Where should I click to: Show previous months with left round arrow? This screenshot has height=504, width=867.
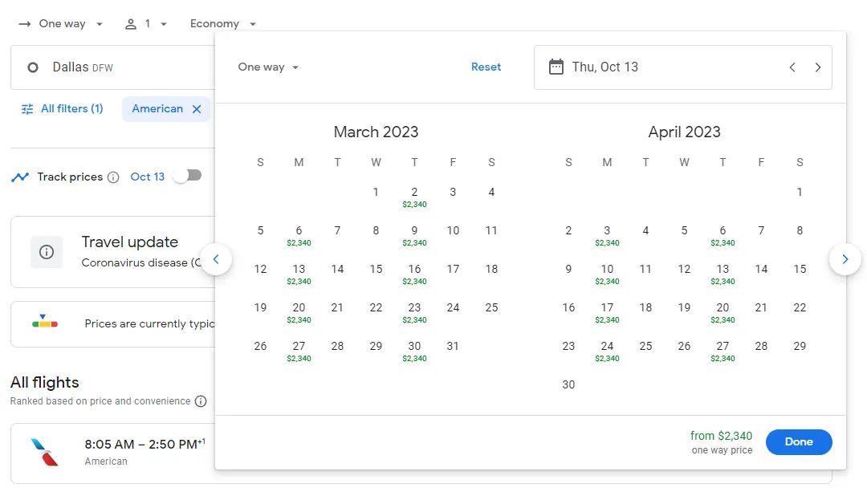[216, 259]
